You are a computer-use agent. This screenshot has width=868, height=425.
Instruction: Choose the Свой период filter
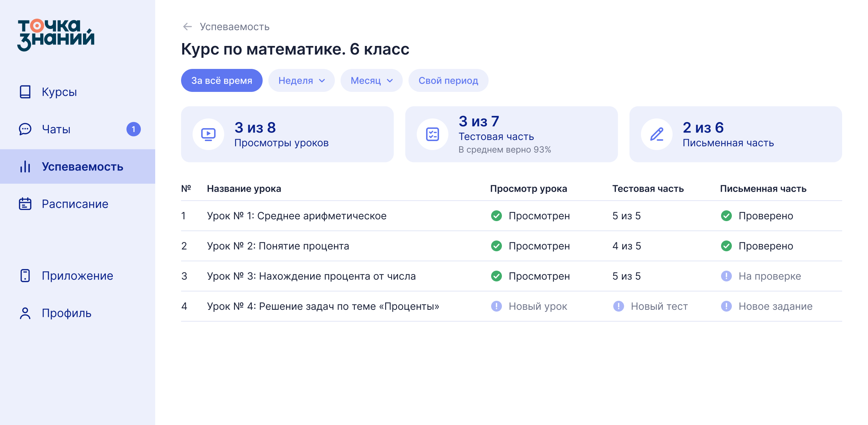point(448,80)
